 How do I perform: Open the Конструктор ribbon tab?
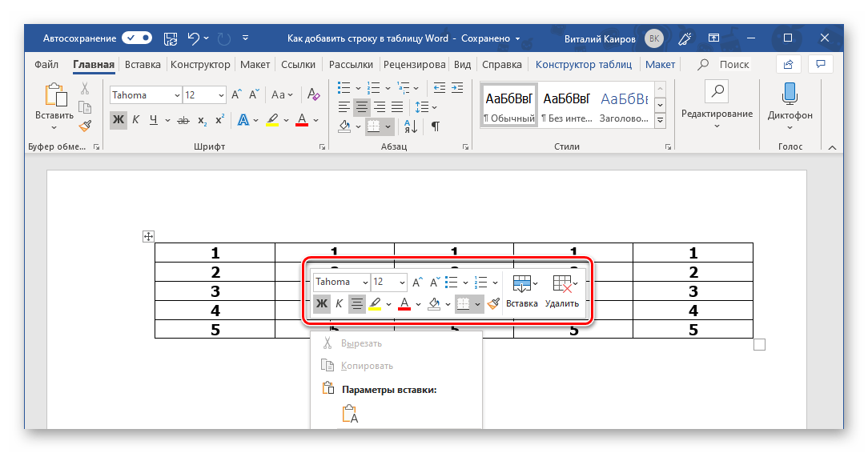[x=200, y=64]
